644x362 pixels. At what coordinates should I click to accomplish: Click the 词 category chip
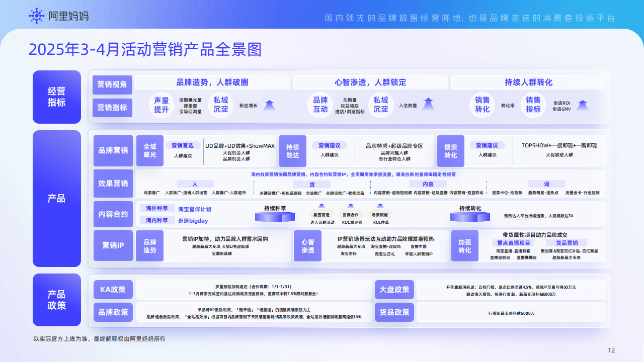[546, 184]
